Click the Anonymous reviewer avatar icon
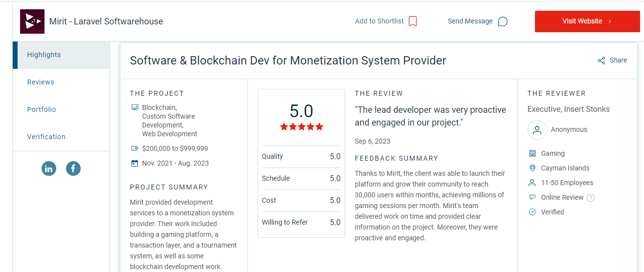This screenshot has height=272, width=644. coord(537,130)
